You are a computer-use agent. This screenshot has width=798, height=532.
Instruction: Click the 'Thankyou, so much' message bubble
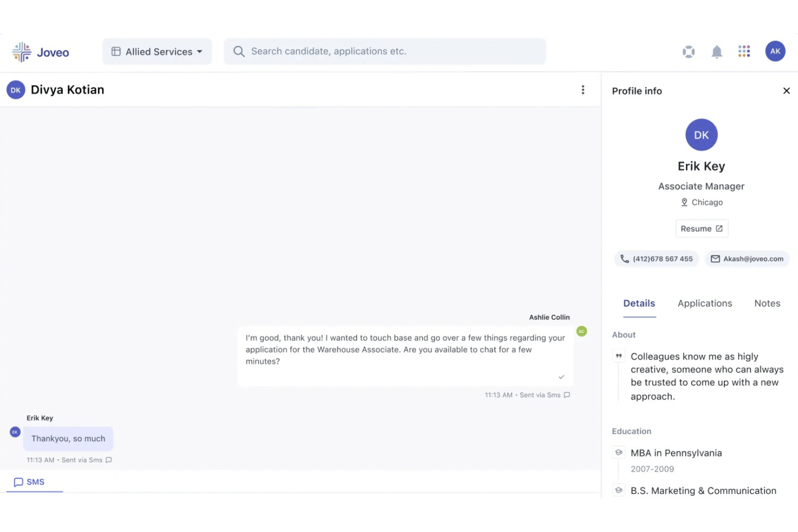[68, 439]
